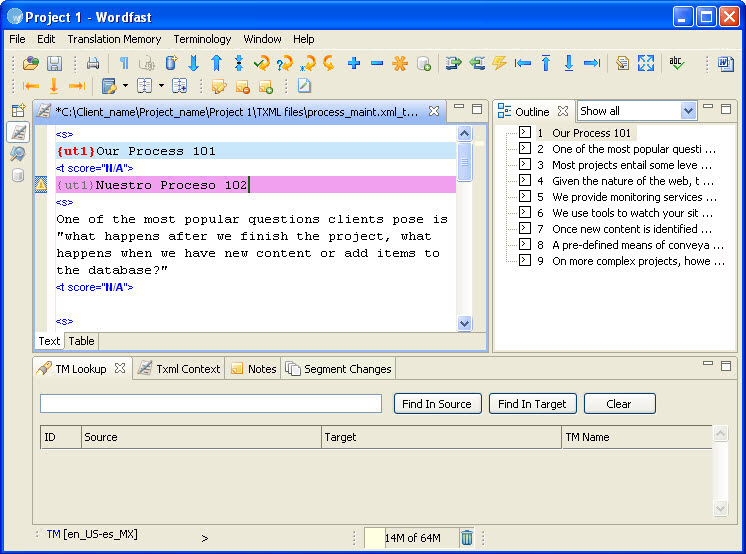The height and width of the screenshot is (554, 746).
Task: Close the TM Lookup tab
Action: pyautogui.click(x=120, y=368)
